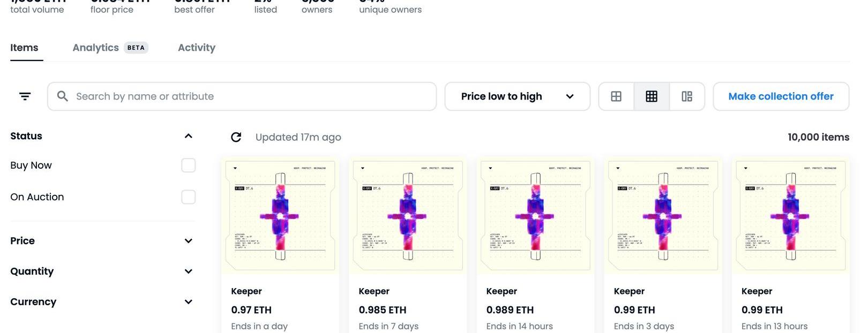This screenshot has width=868, height=333.
Task: Expand the Price filter section
Action: [188, 241]
